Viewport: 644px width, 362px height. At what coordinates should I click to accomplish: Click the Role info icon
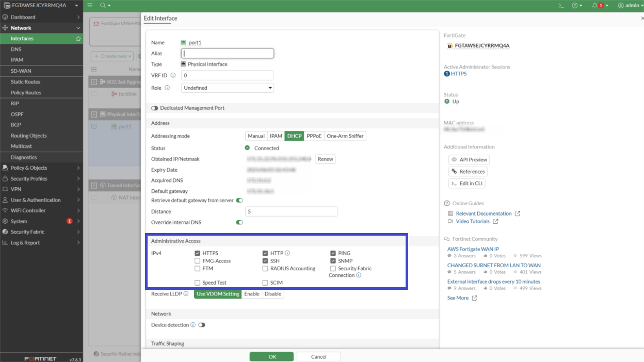point(167,88)
